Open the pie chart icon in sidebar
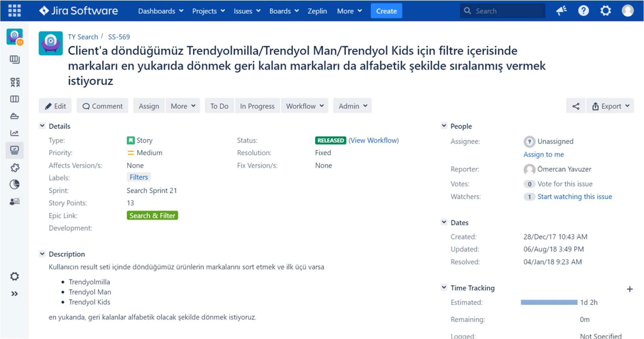The height and width of the screenshot is (339, 644). [15, 184]
